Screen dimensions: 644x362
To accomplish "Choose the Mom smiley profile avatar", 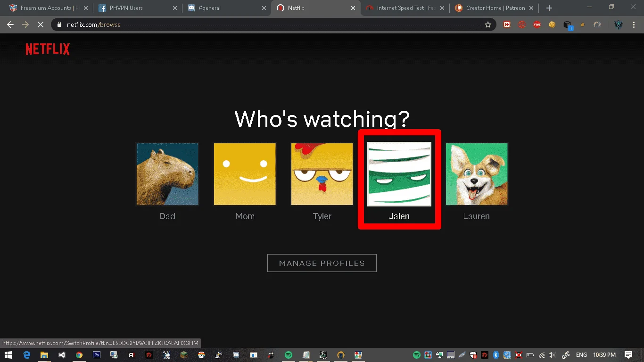I will [x=245, y=174].
